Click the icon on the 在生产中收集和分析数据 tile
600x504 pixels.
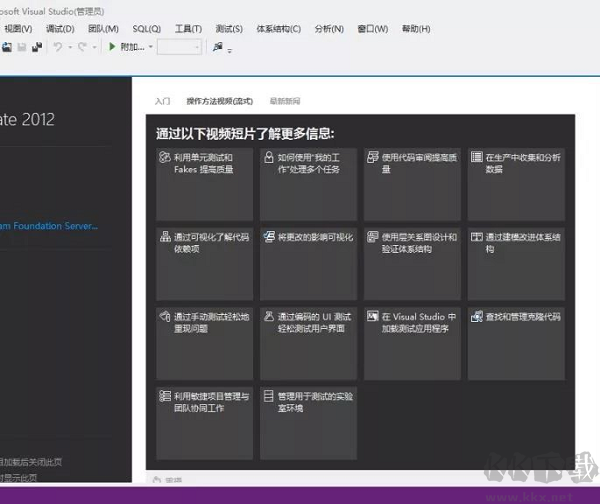(x=476, y=158)
